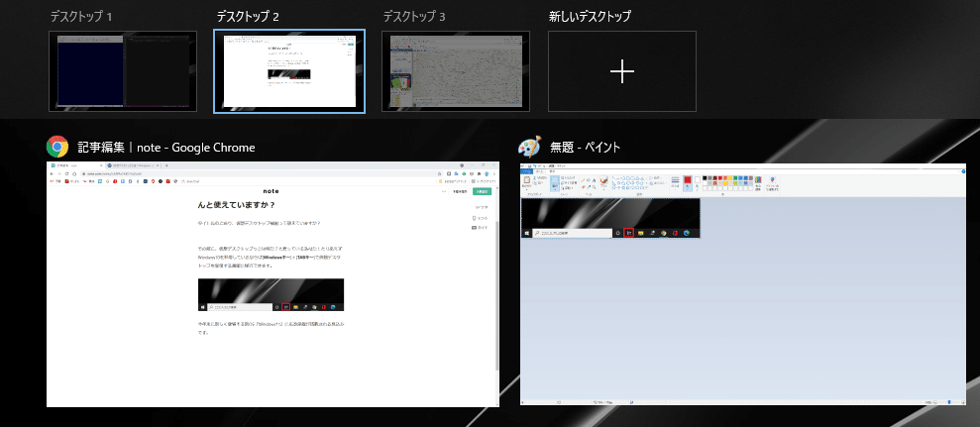Click Select tool in Paint window preview
This screenshot has height=427, width=980.
click(555, 183)
